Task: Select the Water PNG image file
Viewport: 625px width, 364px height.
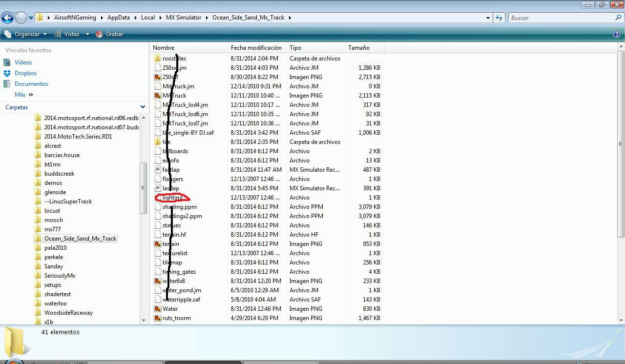Action: [x=170, y=309]
